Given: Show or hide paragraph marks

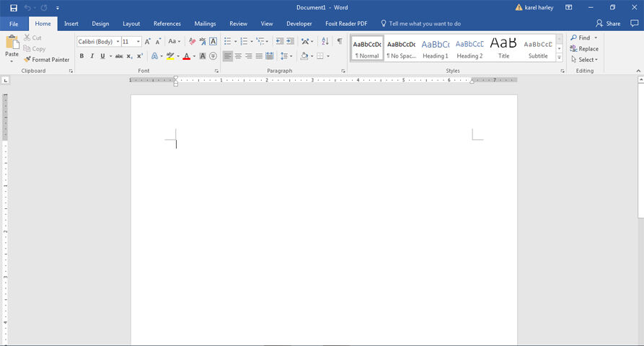Looking at the screenshot, I should [x=340, y=42].
